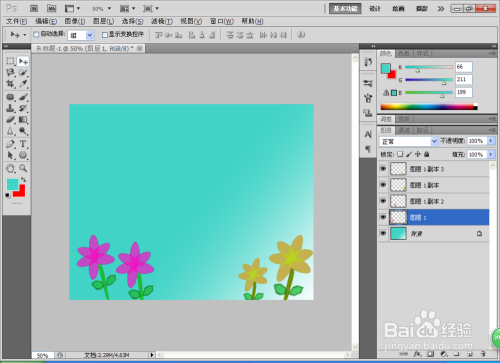This screenshot has width=500, height=363.
Task: Toggle lock all (padlock) for layer
Action: tap(427, 154)
